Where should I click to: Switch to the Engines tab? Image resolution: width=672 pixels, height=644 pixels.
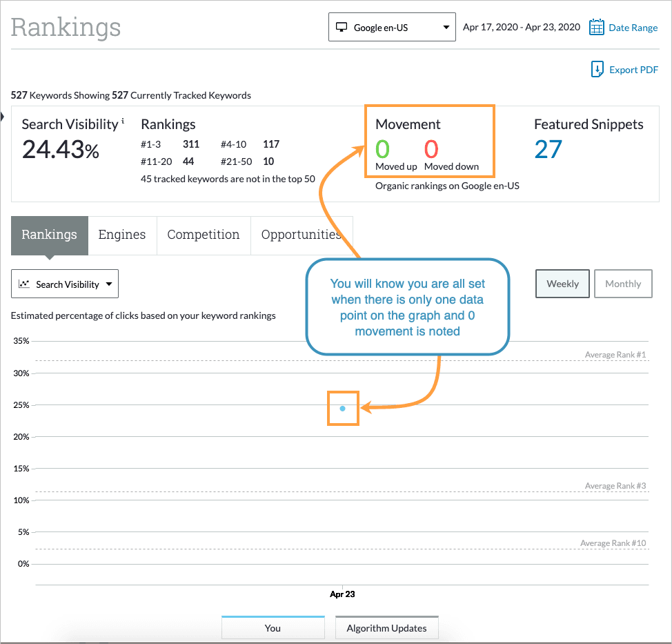click(x=122, y=235)
